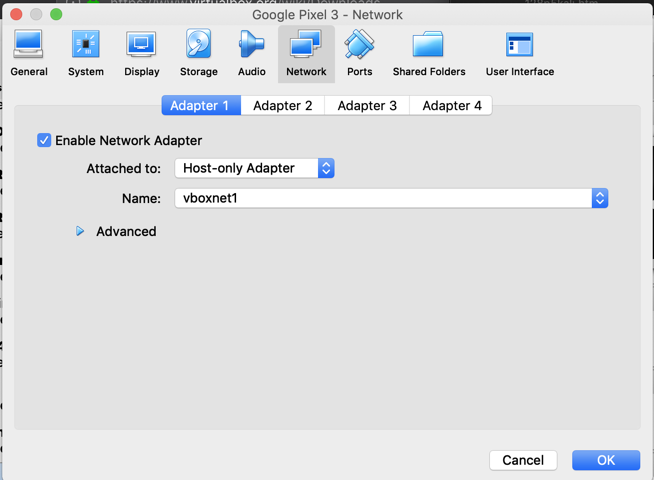Click the Advanced label text
654x480 pixels.
(126, 231)
